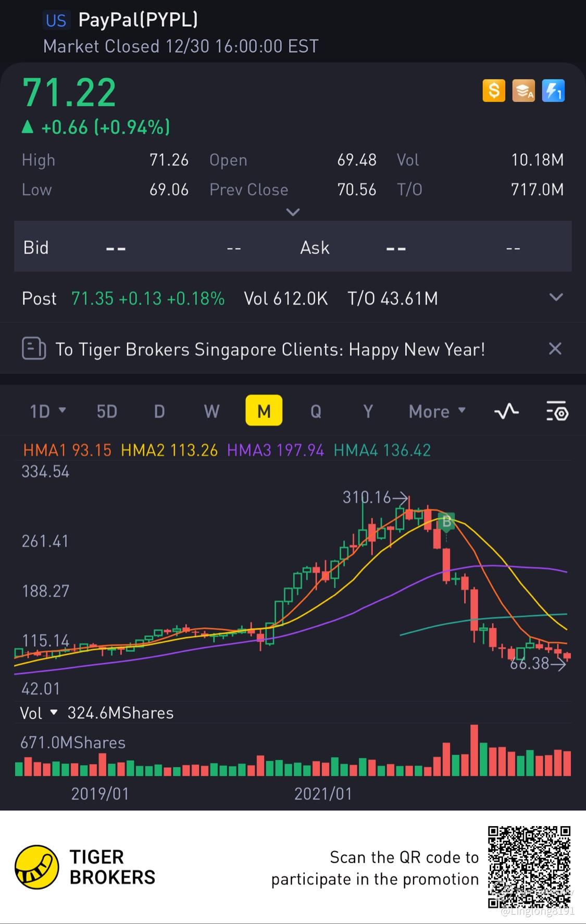Open the Happy New Year announcement text
Image resolution: width=586 pixels, height=924 pixels.
point(270,349)
